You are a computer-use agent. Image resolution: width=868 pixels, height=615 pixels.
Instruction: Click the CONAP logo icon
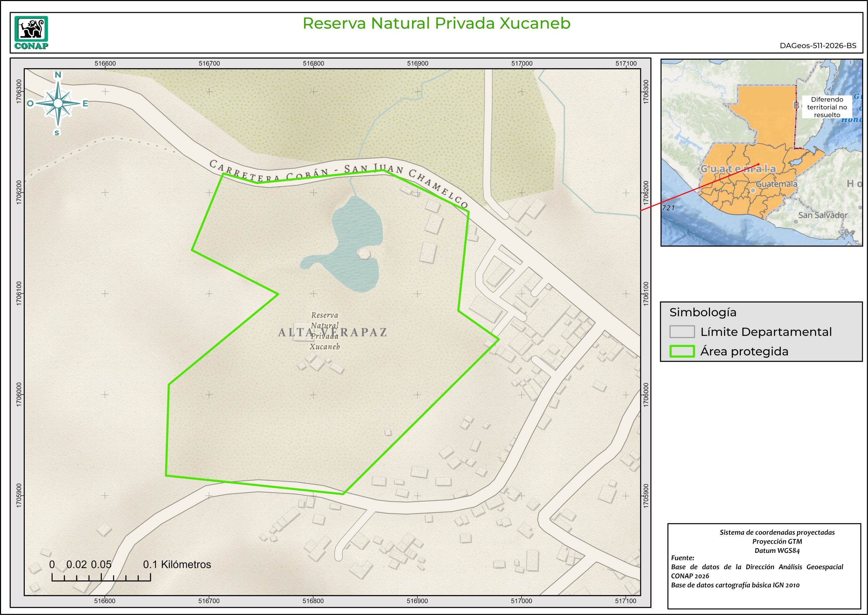32,29
